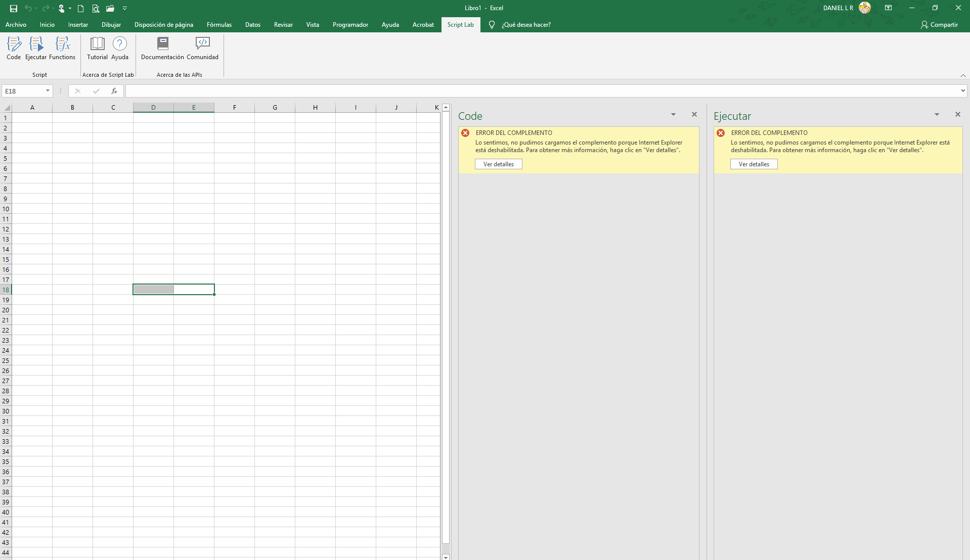Click Ver detalles in Code pane
This screenshot has height=560, width=970.
(498, 164)
